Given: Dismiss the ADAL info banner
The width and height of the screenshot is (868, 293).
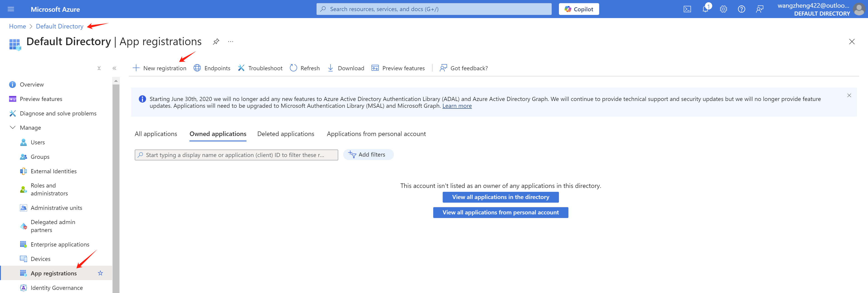Looking at the screenshot, I should [x=849, y=95].
